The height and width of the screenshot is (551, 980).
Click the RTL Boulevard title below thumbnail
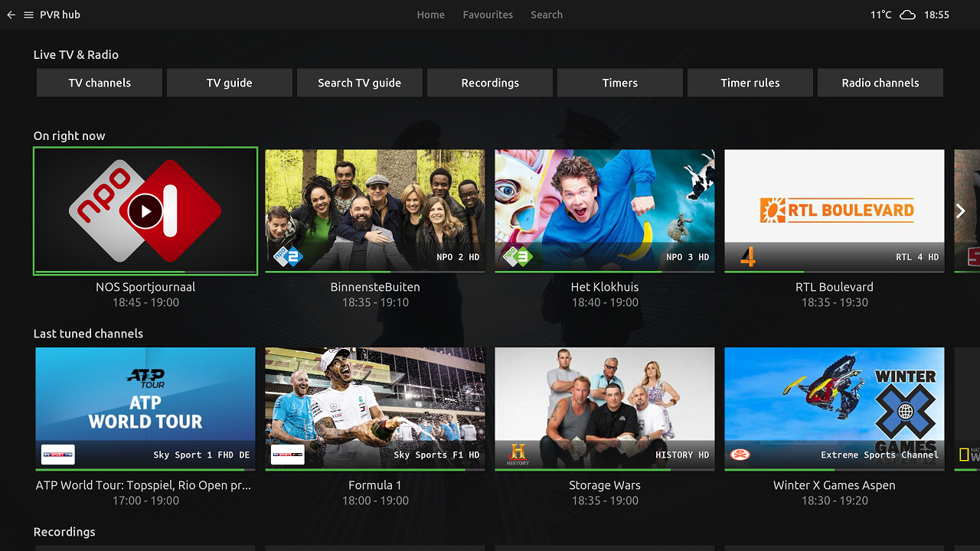point(835,287)
